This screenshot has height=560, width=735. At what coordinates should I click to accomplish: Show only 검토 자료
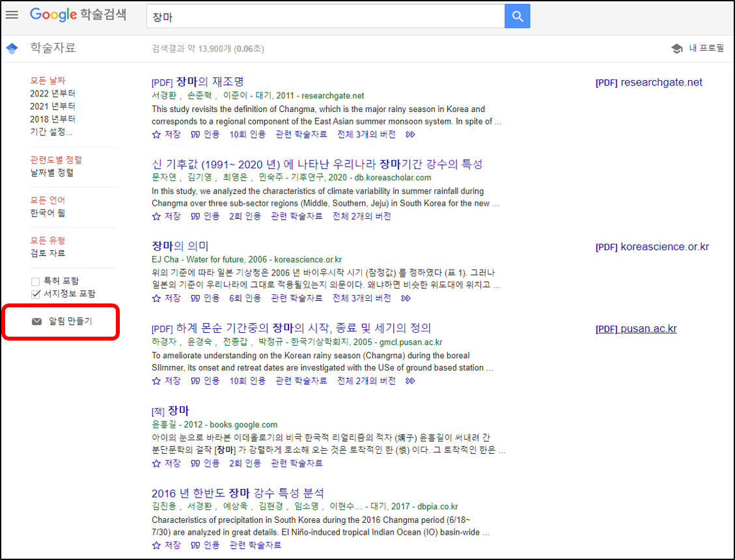tap(48, 253)
